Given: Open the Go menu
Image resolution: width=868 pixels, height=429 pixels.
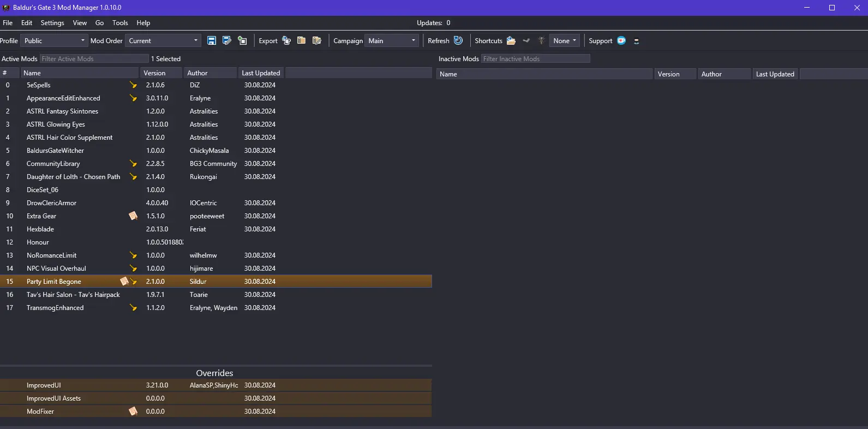Looking at the screenshot, I should (x=99, y=23).
